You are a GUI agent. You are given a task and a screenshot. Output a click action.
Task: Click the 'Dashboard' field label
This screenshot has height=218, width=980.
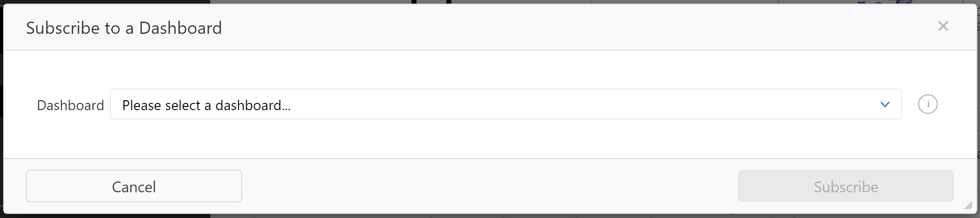coord(70,105)
